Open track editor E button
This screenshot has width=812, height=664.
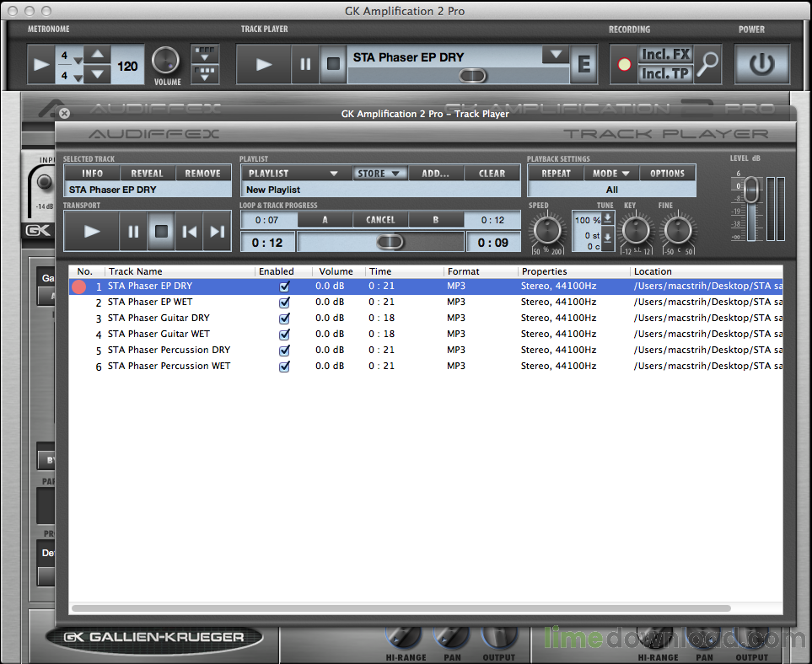click(x=583, y=64)
